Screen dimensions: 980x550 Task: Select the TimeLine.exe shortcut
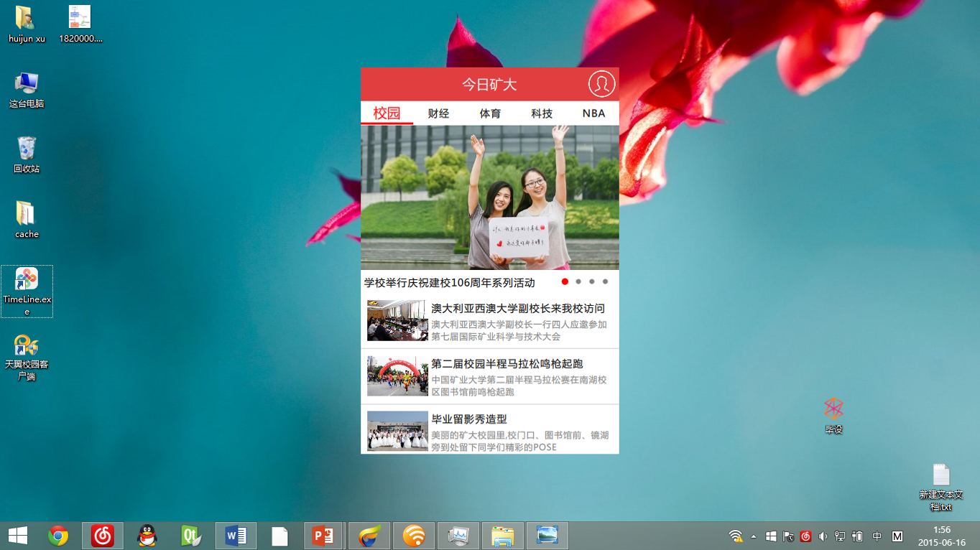click(x=27, y=292)
